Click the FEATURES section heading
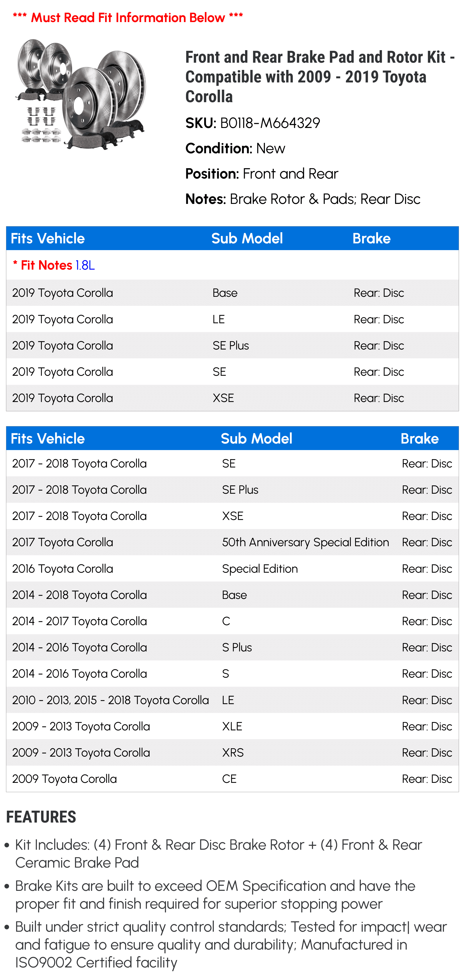The image size is (465, 980). click(x=41, y=817)
